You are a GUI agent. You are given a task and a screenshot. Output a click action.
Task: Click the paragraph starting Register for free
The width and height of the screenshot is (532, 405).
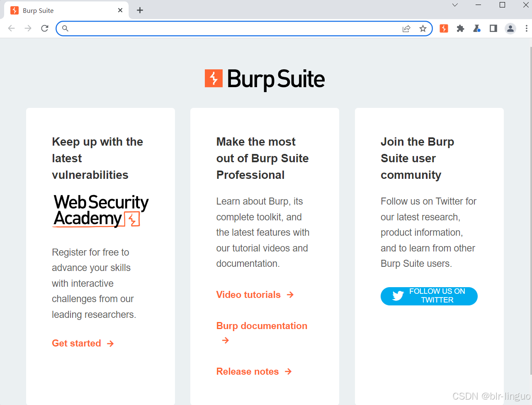click(94, 283)
